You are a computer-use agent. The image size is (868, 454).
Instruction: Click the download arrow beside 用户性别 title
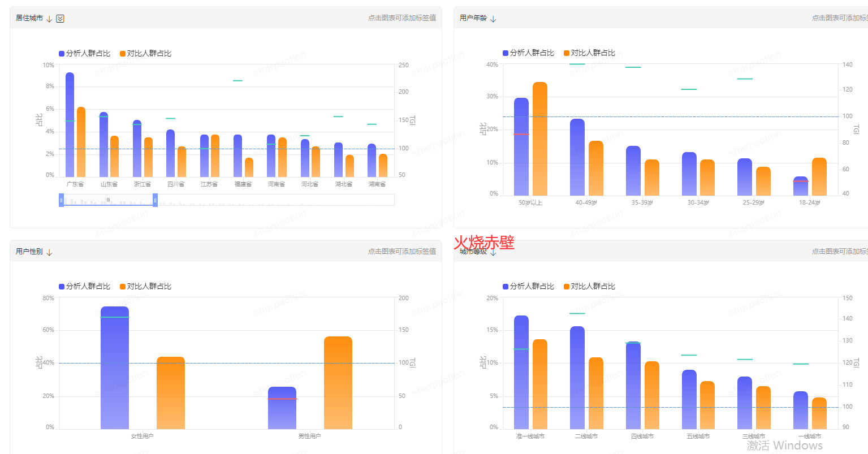[x=49, y=252]
